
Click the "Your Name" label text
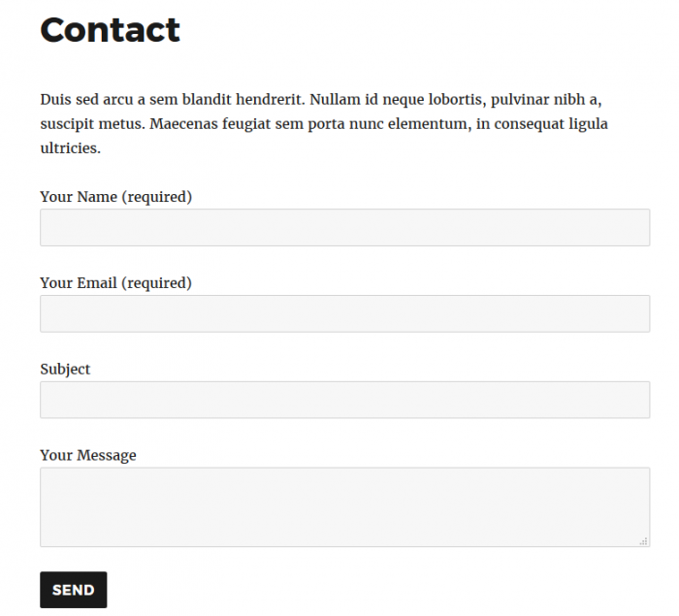point(79,197)
